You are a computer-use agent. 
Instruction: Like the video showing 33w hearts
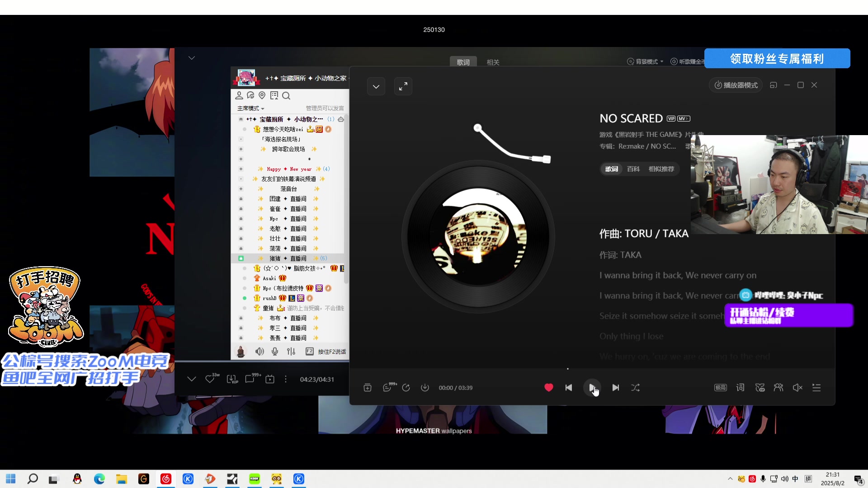212,379
